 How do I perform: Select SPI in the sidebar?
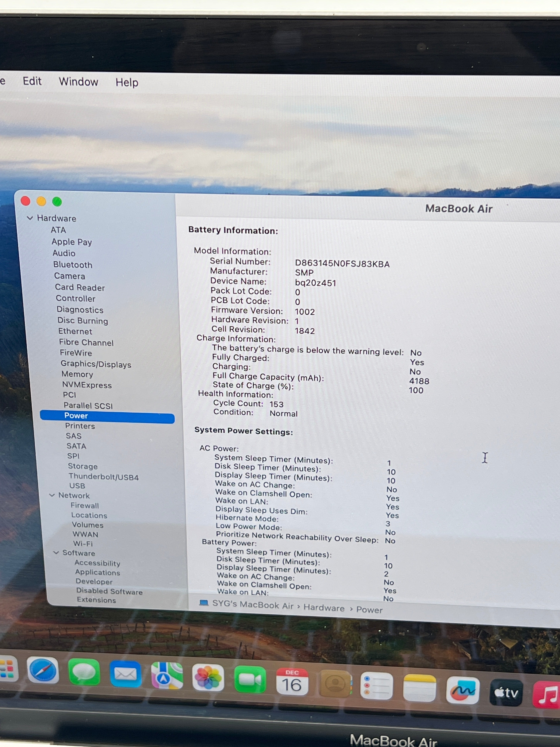73,456
